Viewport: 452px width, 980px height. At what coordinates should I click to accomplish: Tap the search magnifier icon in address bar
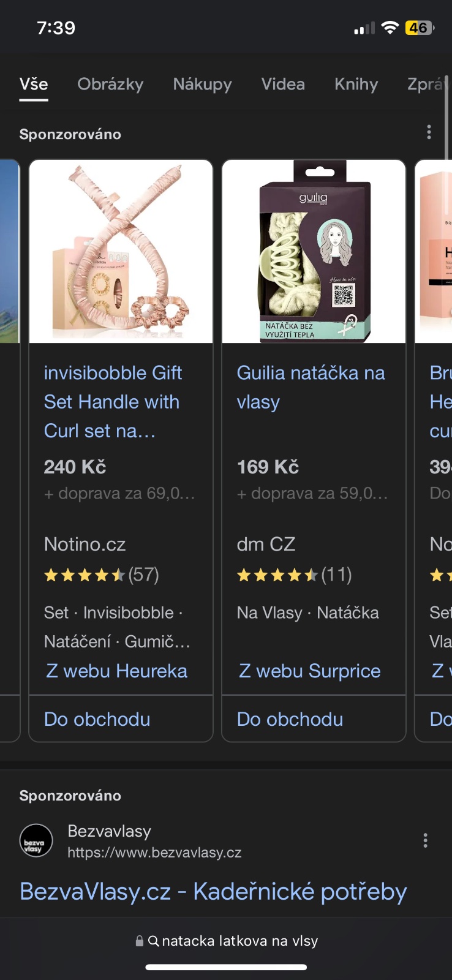click(154, 941)
